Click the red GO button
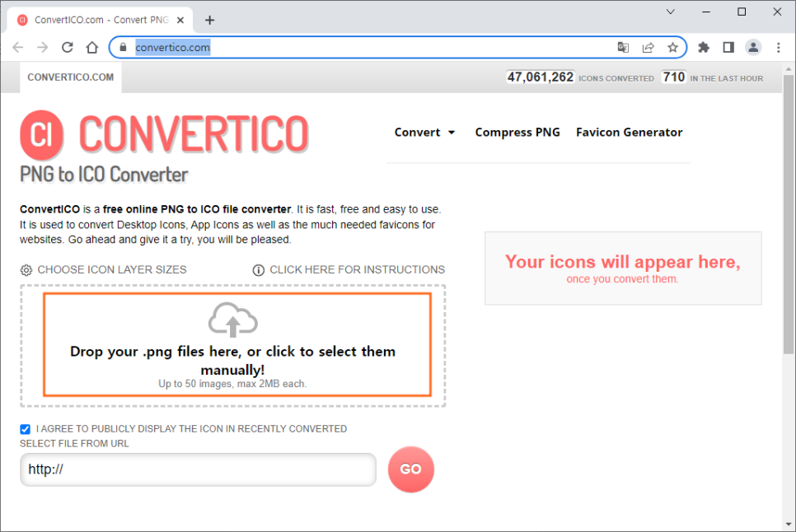This screenshot has width=796, height=532. (x=410, y=469)
